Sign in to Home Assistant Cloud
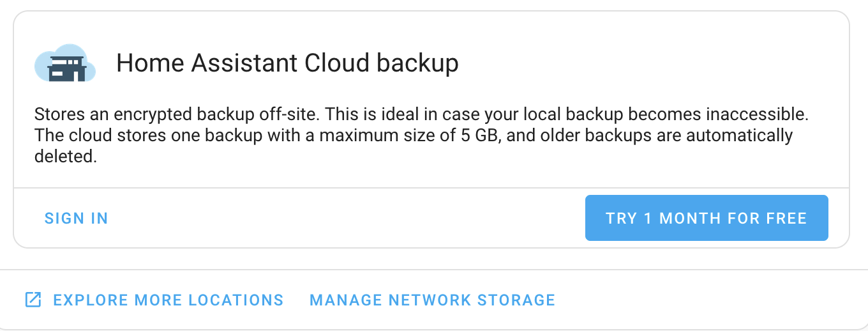This screenshot has width=868, height=331. tap(76, 219)
